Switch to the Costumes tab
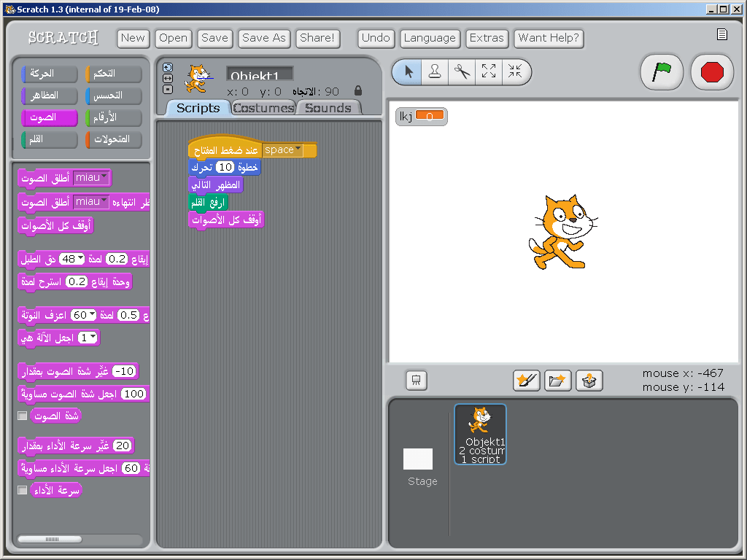This screenshot has height=560, width=747. click(263, 108)
